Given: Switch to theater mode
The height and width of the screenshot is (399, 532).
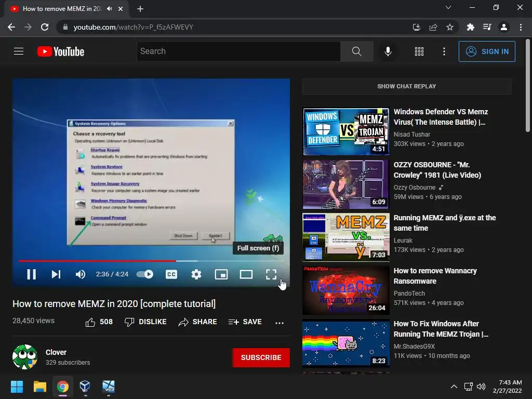Looking at the screenshot, I should coord(246,274).
